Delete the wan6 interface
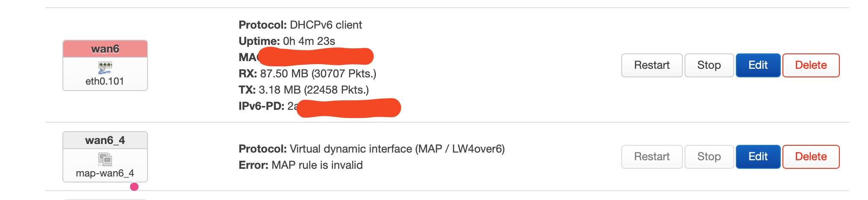This screenshot has height=200, width=868. pos(811,65)
